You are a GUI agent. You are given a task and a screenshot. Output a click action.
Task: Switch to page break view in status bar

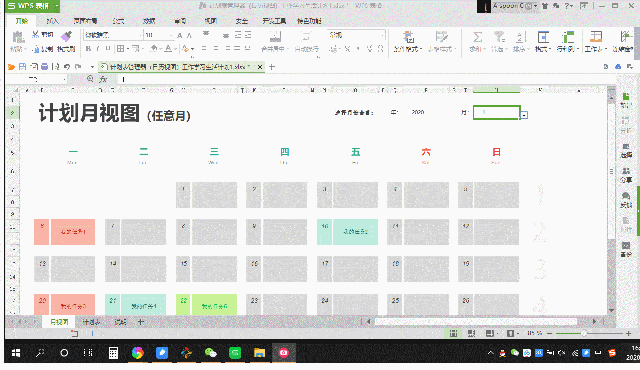coord(471,333)
